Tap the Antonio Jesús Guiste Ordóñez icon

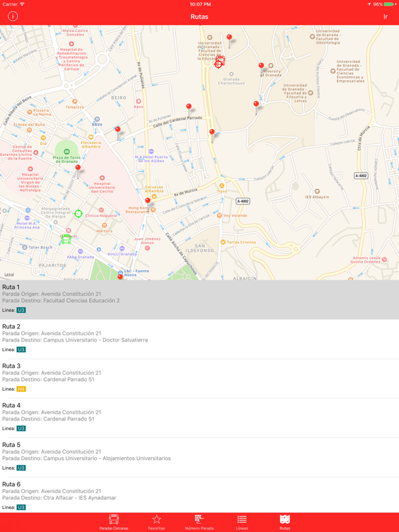coord(384,260)
